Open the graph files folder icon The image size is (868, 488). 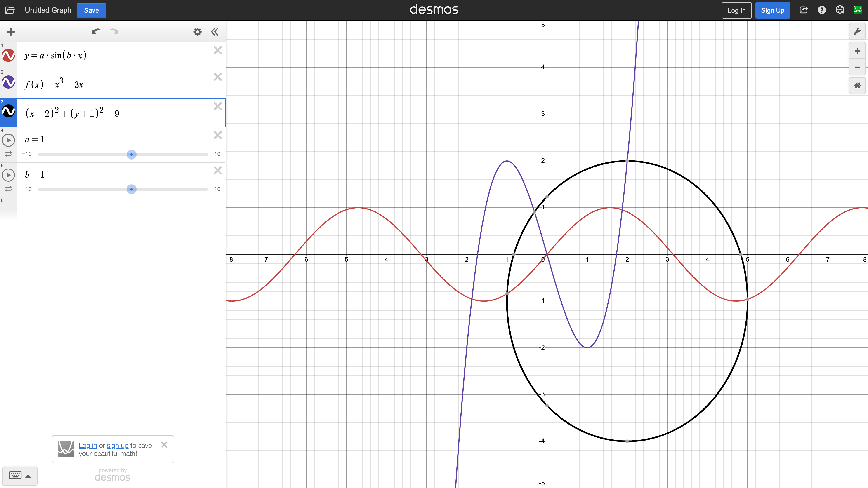tap(10, 10)
